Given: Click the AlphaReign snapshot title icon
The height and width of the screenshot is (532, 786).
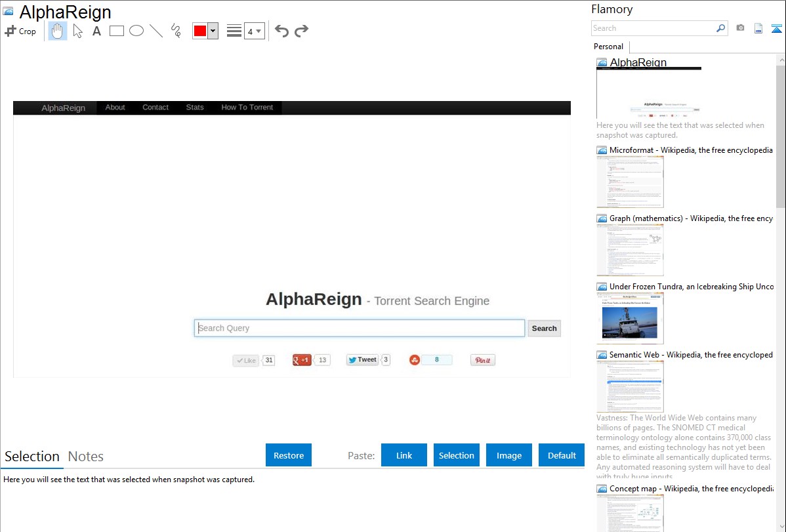Looking at the screenshot, I should point(9,12).
